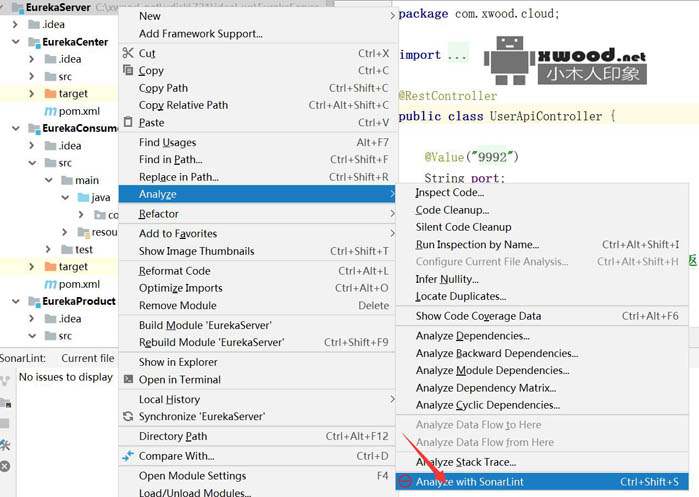Choose Analyze Dependencies
699x497 pixels.
(x=542, y=336)
